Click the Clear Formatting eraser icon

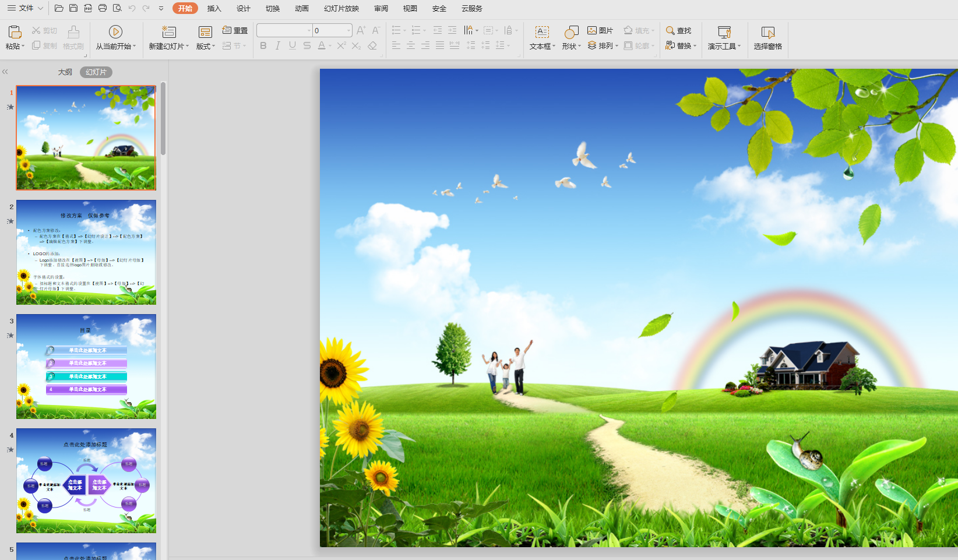372,45
